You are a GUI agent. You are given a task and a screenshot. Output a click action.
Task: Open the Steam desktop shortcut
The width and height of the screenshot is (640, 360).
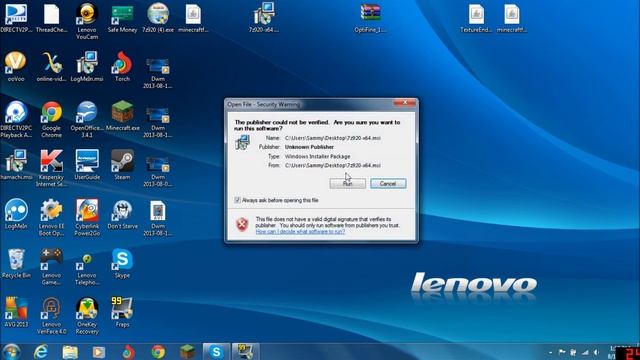122,165
